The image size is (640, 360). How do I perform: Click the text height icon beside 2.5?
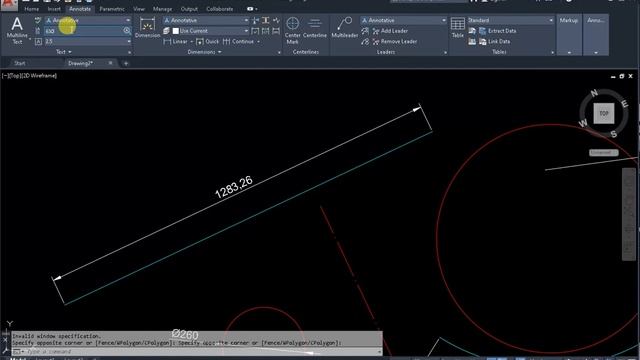(x=38, y=42)
